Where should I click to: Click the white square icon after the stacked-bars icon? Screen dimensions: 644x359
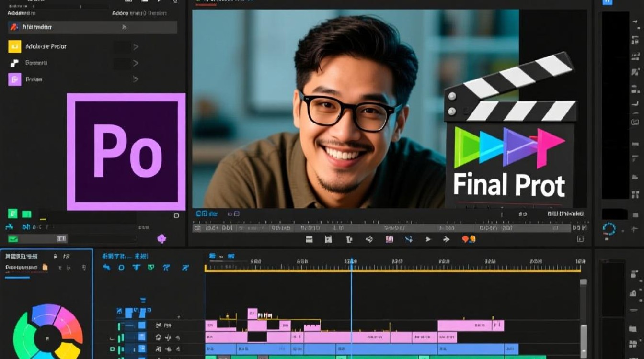click(x=329, y=239)
